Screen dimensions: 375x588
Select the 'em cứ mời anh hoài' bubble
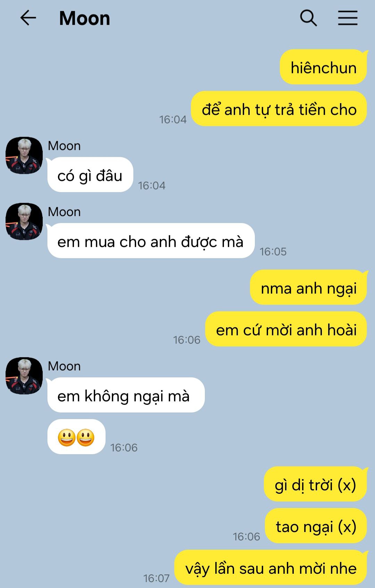286,329
